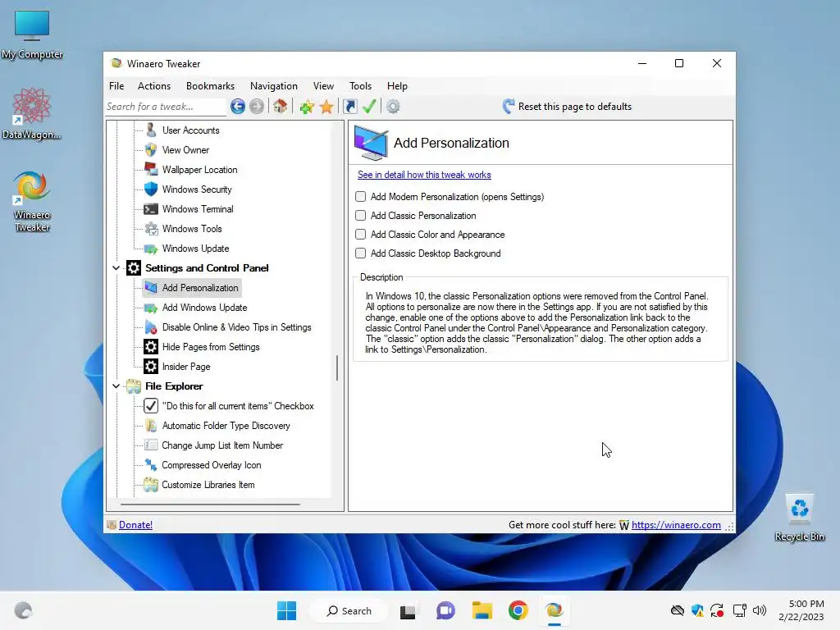The image size is (840, 630).
Task: Click the View Owner shield icon
Action: pyautogui.click(x=151, y=150)
